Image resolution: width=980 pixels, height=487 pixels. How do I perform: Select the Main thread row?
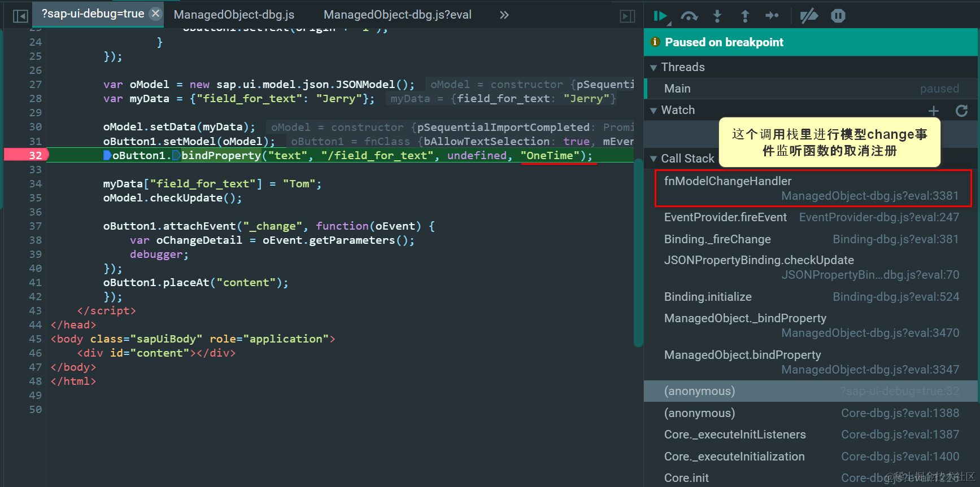pos(811,89)
